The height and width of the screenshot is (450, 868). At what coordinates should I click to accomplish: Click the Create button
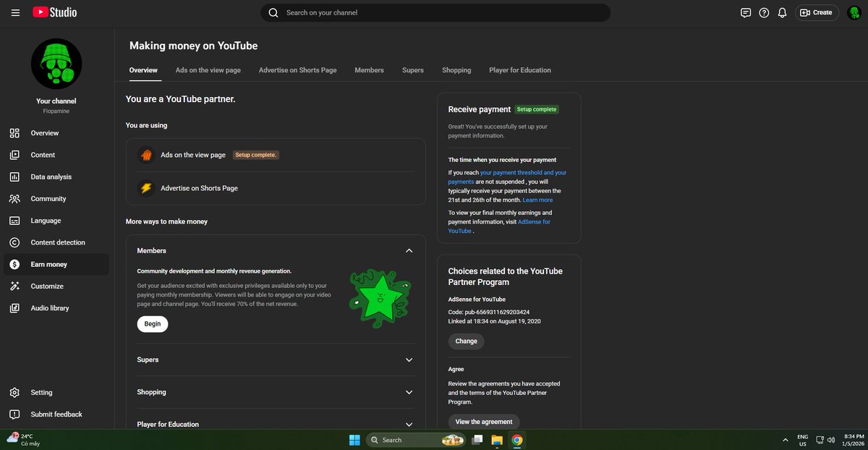pos(816,12)
